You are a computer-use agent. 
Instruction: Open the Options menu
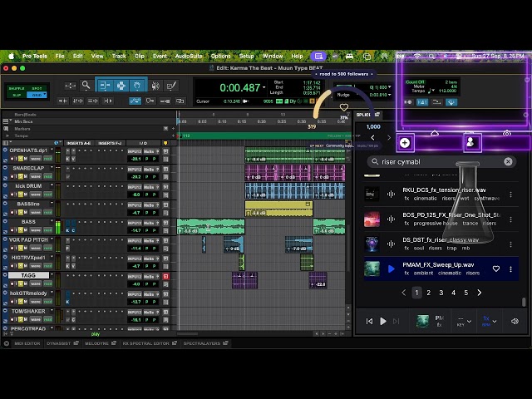click(220, 57)
